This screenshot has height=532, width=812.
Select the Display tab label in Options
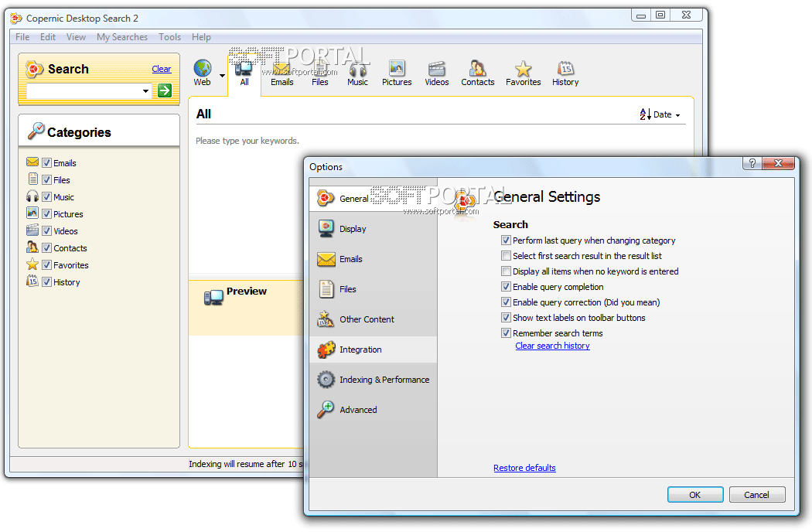click(353, 229)
